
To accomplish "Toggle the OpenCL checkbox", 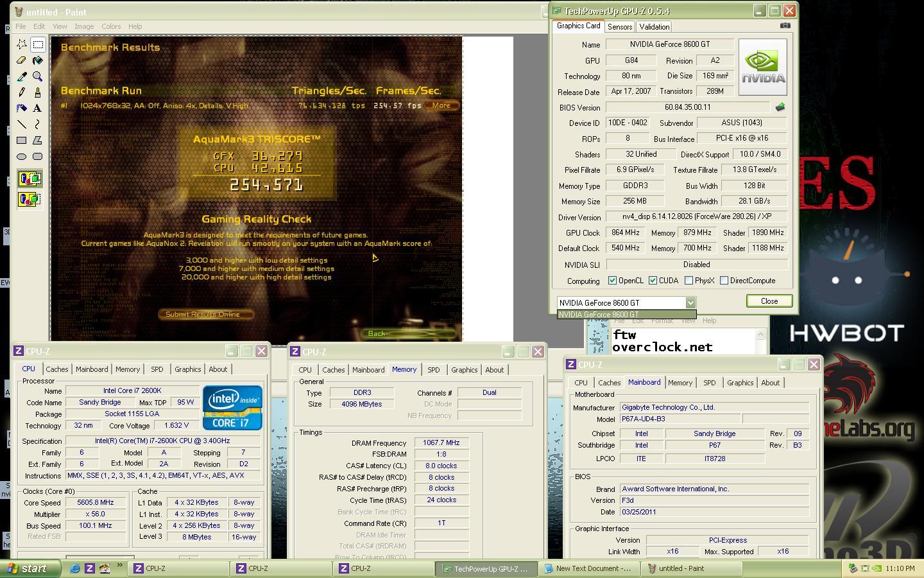I will (612, 281).
